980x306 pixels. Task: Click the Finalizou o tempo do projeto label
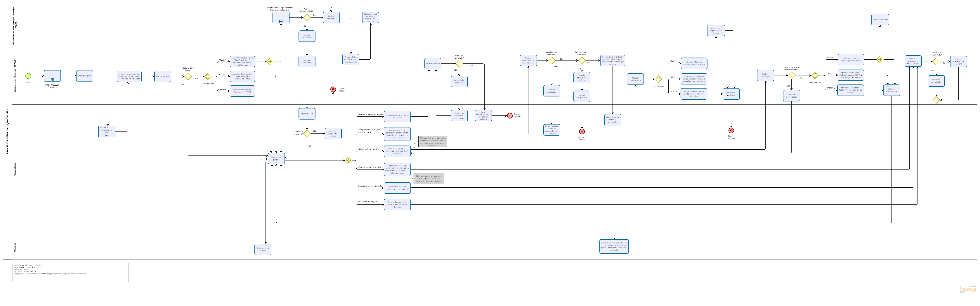(370, 115)
